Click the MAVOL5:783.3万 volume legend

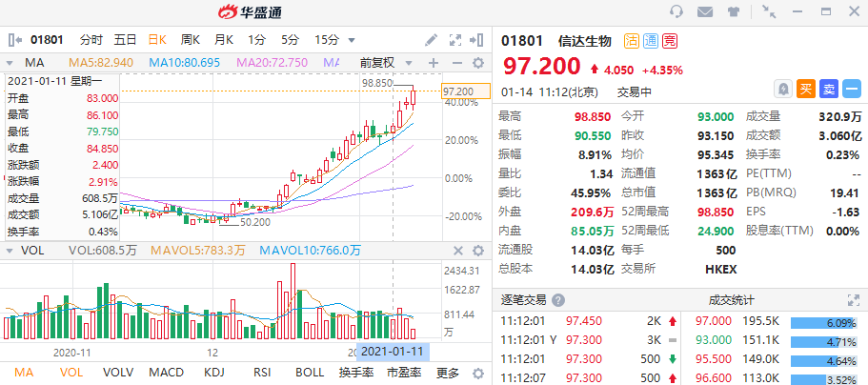197,251
